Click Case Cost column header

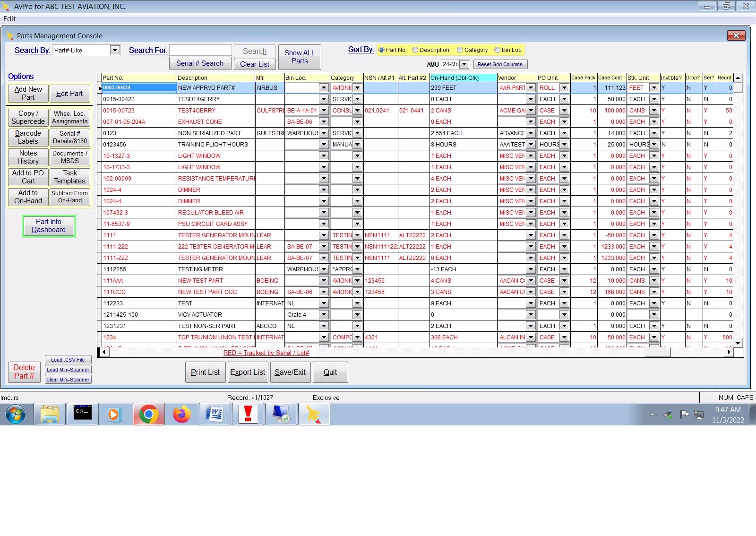coord(612,78)
